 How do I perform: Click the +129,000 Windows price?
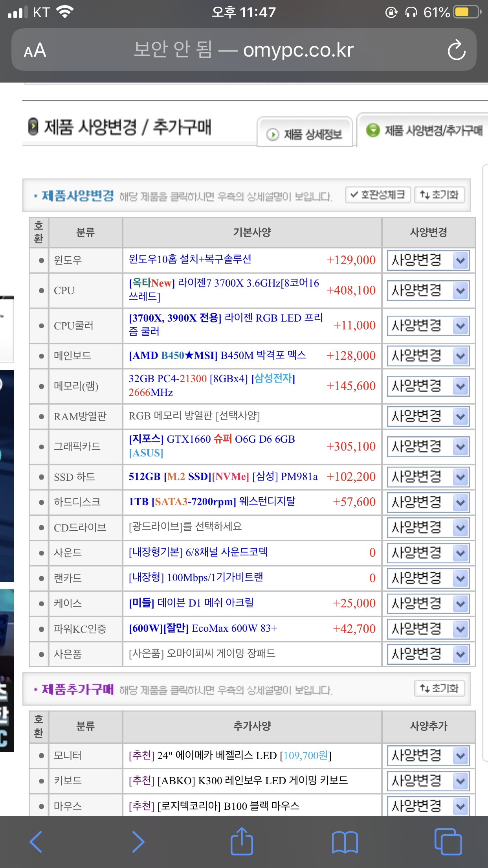[351, 260]
